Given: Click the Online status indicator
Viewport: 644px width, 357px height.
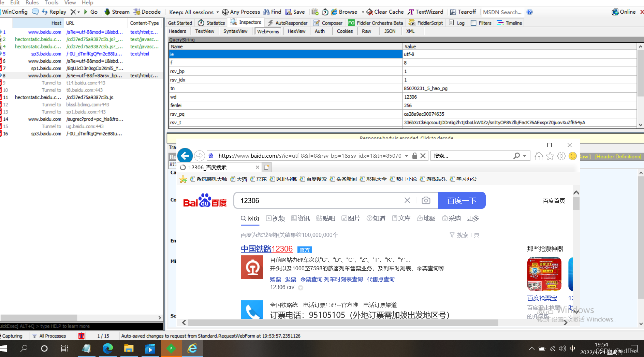Looking at the screenshot, I should (x=624, y=12).
